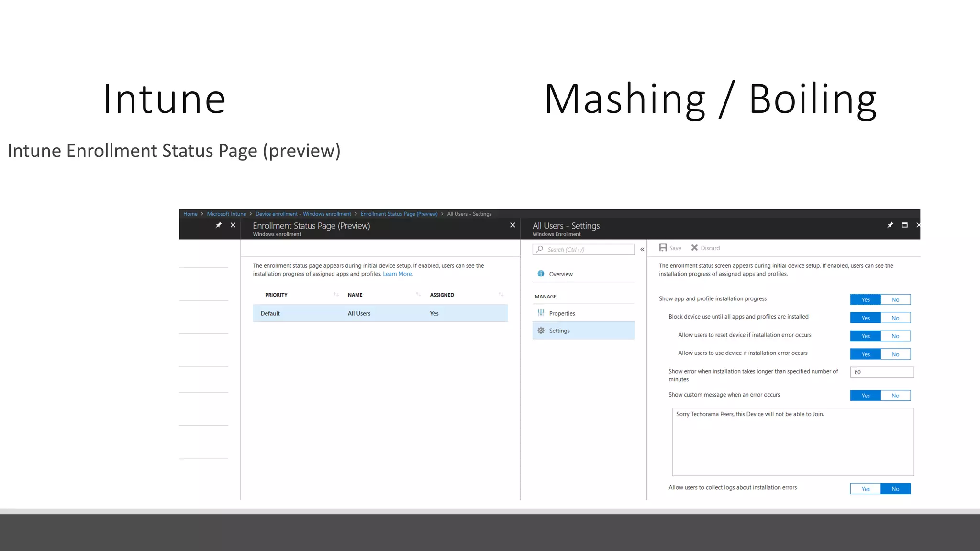Maximize the All Users - Settings blade
The width and height of the screenshot is (980, 551).
[904, 225]
